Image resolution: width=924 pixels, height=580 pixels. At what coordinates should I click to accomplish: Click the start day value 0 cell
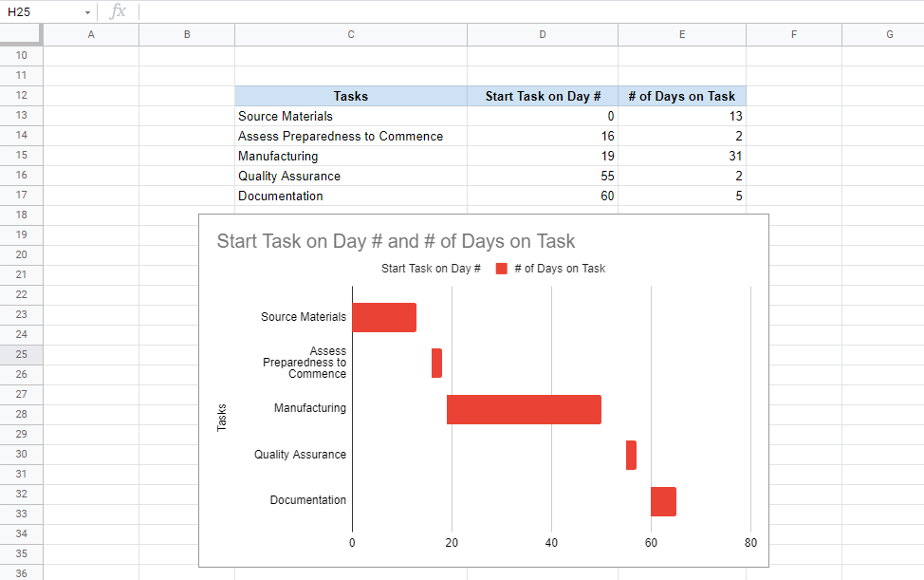click(x=542, y=116)
